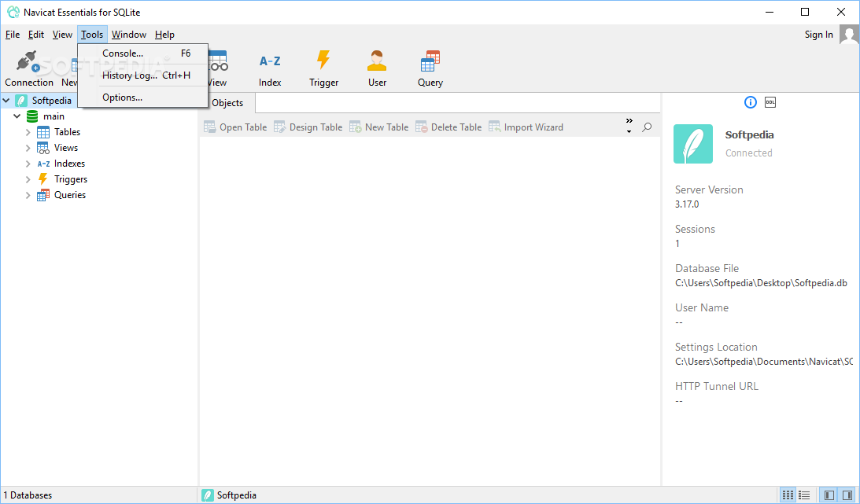Expand the Triggers tree node
This screenshot has width=860, height=504.
point(28,179)
